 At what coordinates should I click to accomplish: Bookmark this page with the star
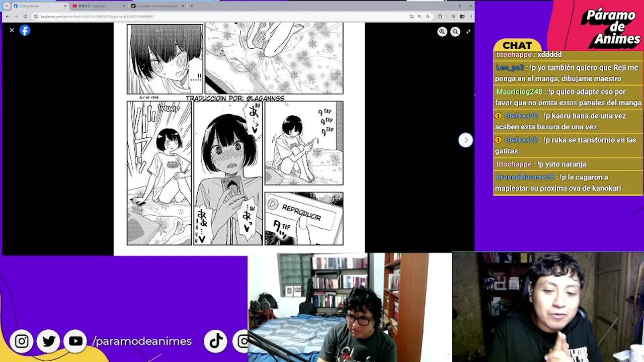click(x=427, y=16)
